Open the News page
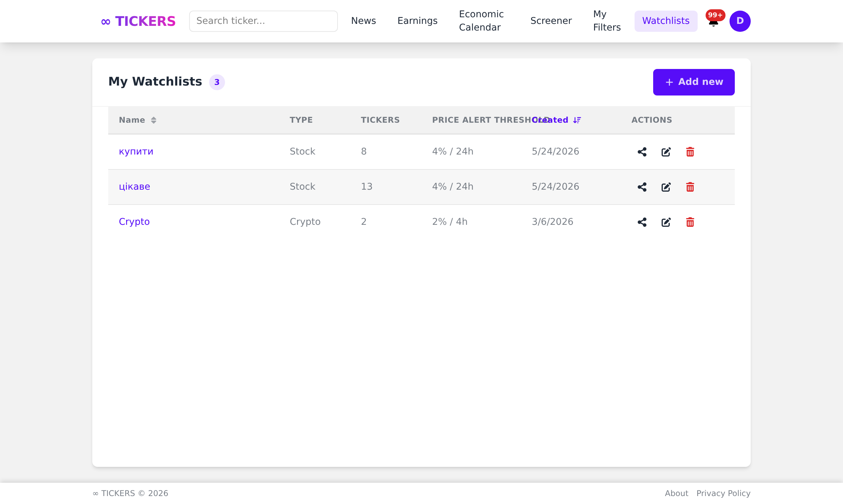 (x=363, y=21)
